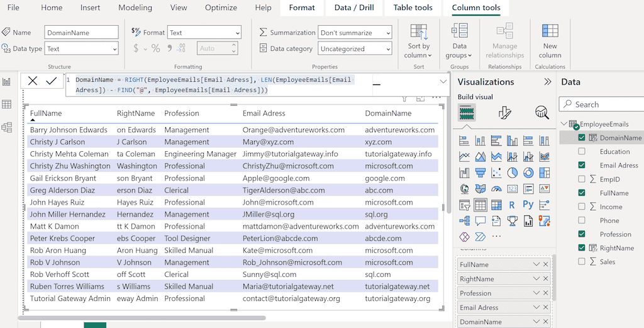Expand the formula bar chevron
The image size is (644, 328).
(443, 81)
